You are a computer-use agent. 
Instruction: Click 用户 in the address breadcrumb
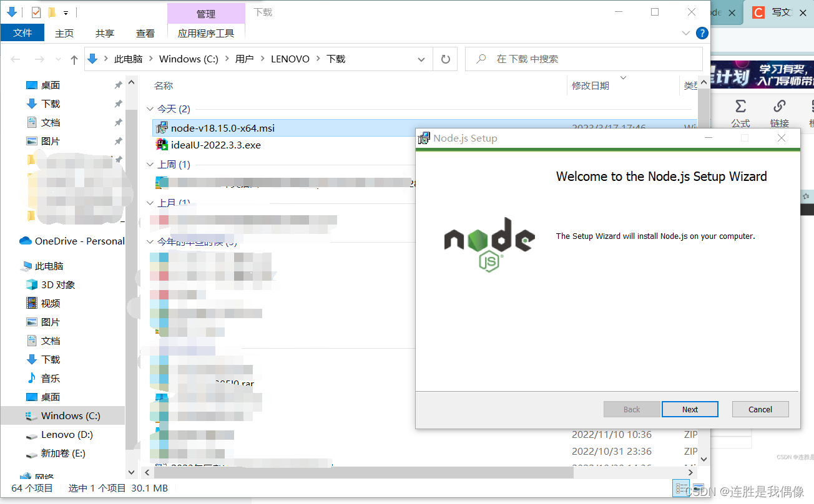[244, 59]
